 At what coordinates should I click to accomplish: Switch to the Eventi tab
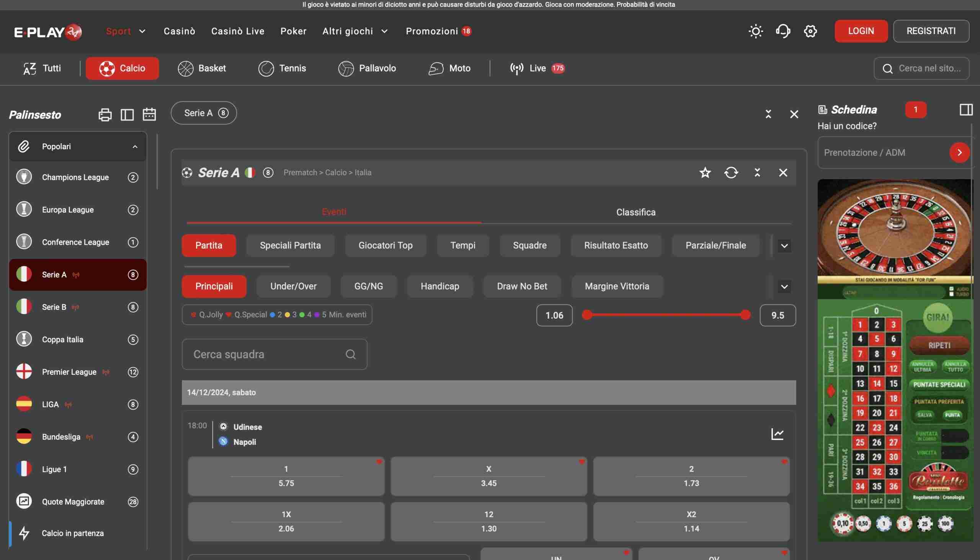click(334, 212)
